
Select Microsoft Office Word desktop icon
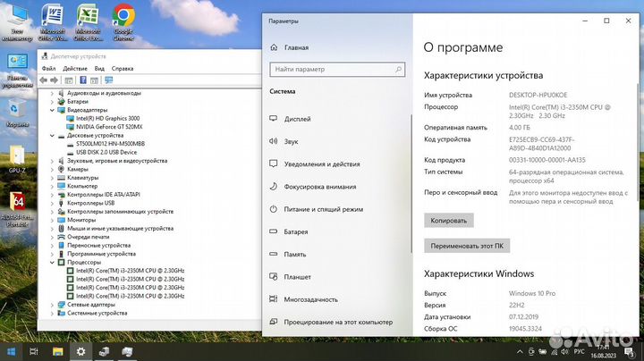53,22
